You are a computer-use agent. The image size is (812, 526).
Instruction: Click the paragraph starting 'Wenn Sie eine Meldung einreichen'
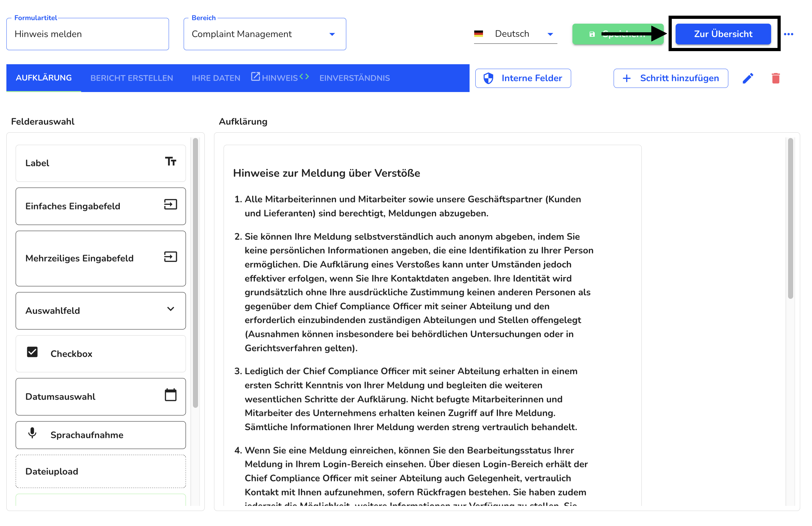416,478
